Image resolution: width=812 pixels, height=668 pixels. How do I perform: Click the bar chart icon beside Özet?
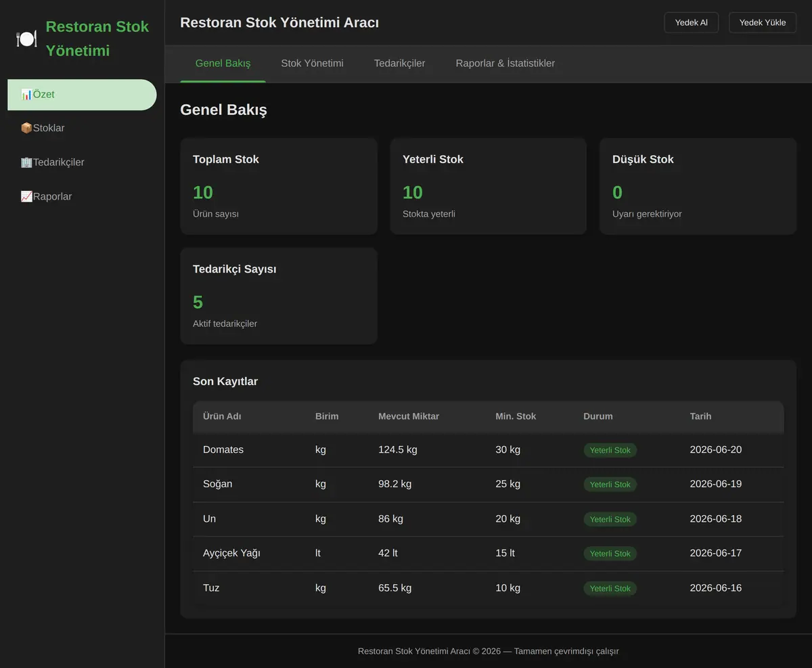(26, 95)
